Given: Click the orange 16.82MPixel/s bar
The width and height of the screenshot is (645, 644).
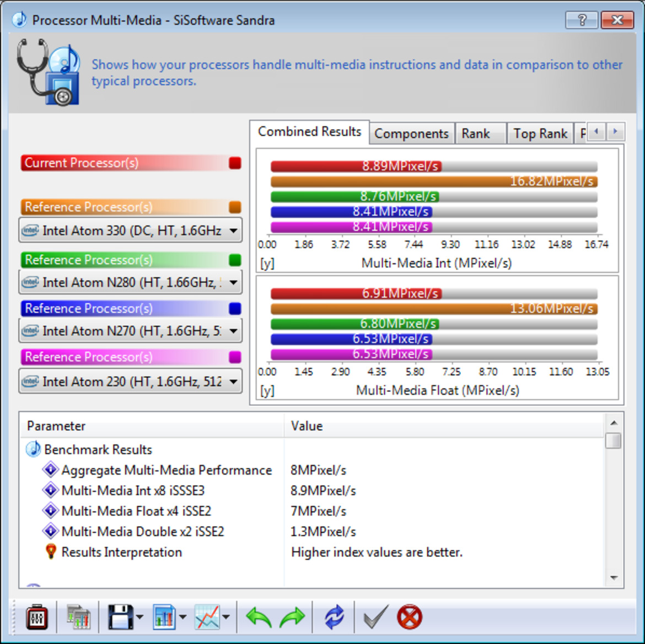Looking at the screenshot, I should pyautogui.click(x=434, y=181).
